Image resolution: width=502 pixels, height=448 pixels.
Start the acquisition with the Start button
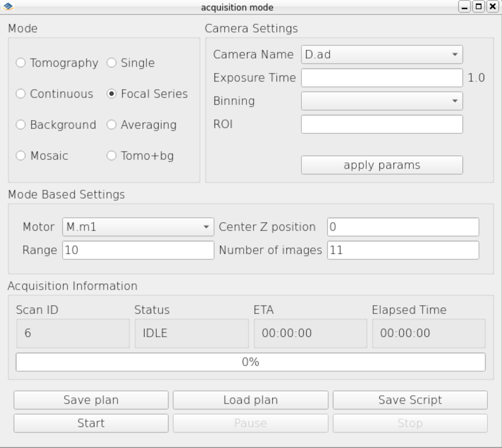pos(91,424)
